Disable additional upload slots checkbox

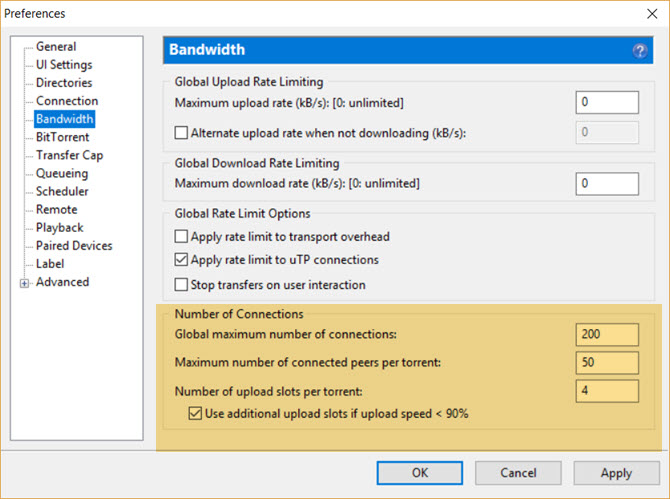click(x=195, y=413)
